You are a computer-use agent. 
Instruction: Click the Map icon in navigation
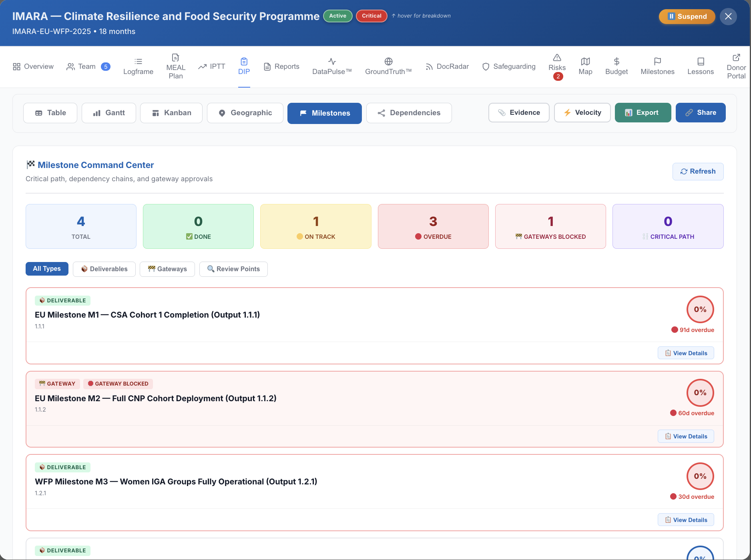(585, 62)
